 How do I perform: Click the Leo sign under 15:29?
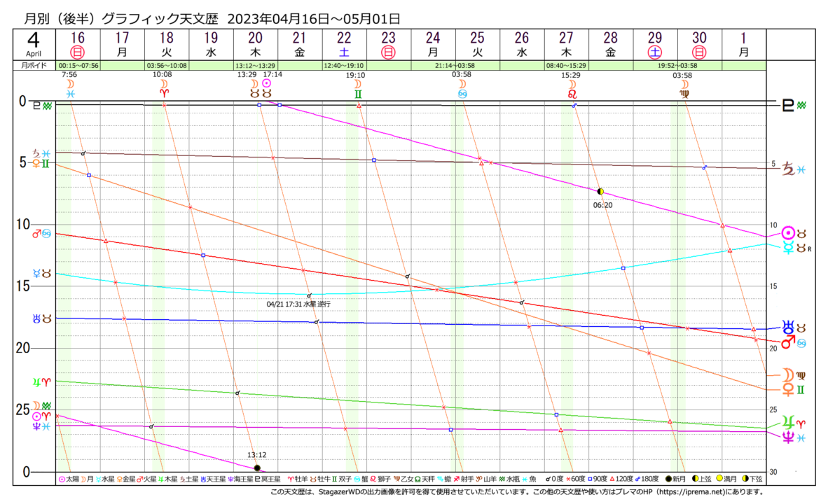pos(573,93)
